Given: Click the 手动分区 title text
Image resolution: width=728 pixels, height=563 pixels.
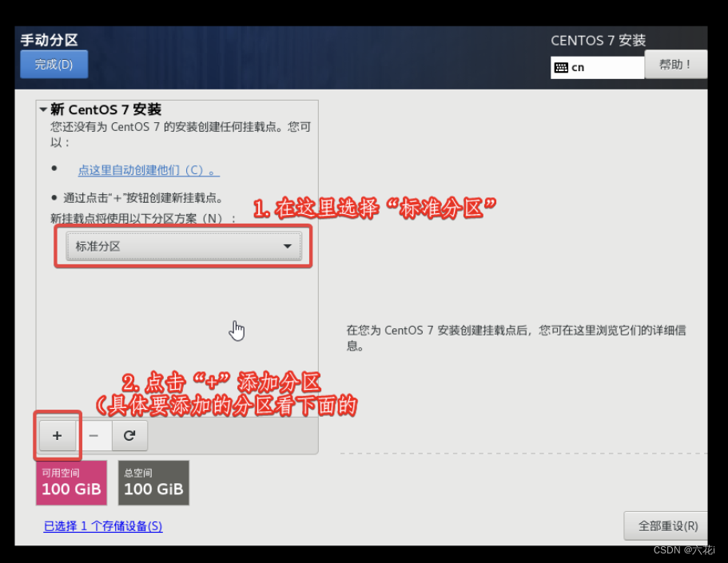Looking at the screenshot, I should 50,40.
